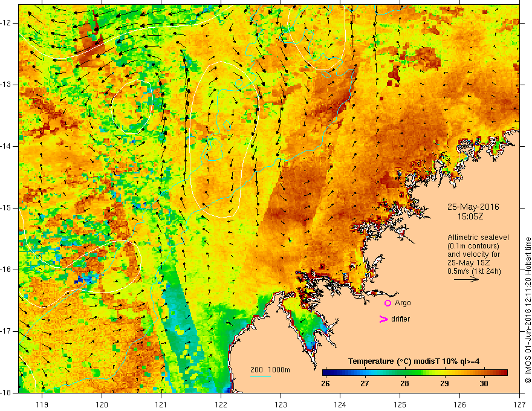Click the 'Temperature (°C) modisT 10% ql>=4' title
This screenshot has width=532, height=411.
[x=414, y=361]
